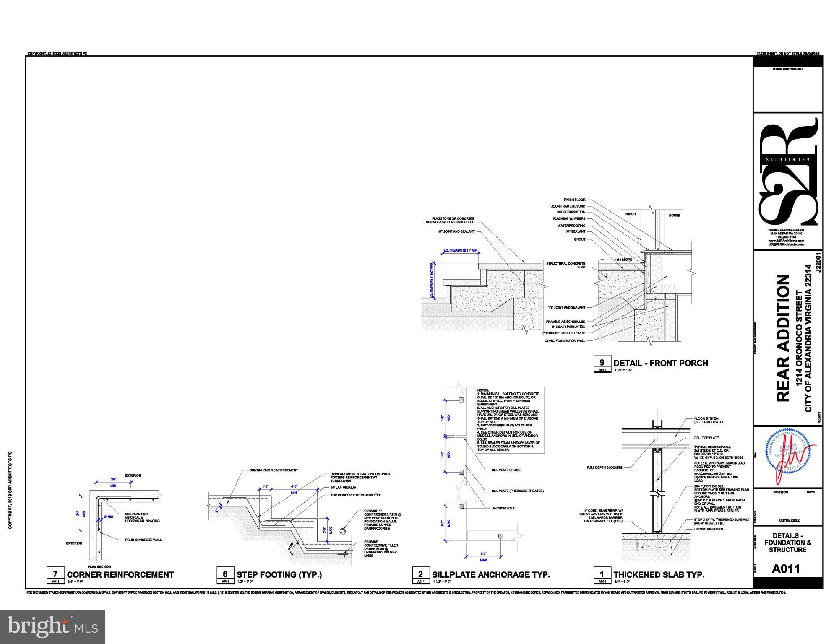Click the bright MLS watermark logo
834x644 pixels.
click(52, 626)
